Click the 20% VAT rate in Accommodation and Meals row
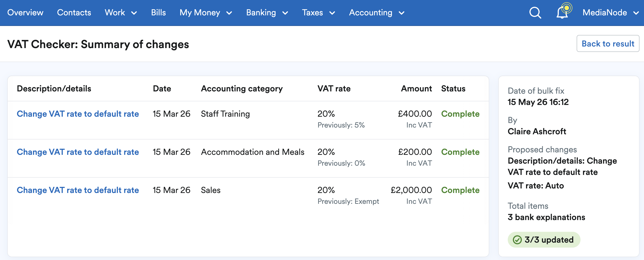Image resolution: width=644 pixels, height=260 pixels. [x=326, y=152]
